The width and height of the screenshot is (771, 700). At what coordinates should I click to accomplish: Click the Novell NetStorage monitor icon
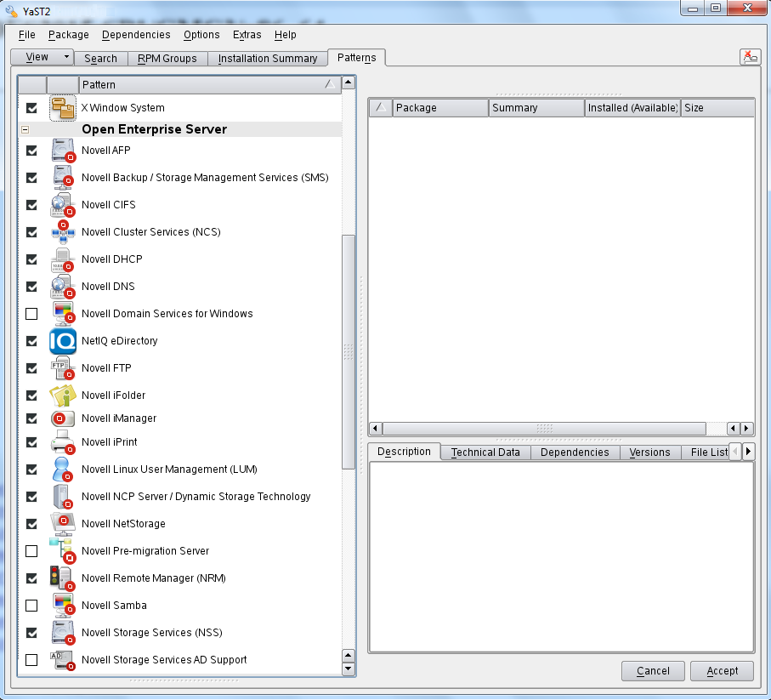click(63, 524)
